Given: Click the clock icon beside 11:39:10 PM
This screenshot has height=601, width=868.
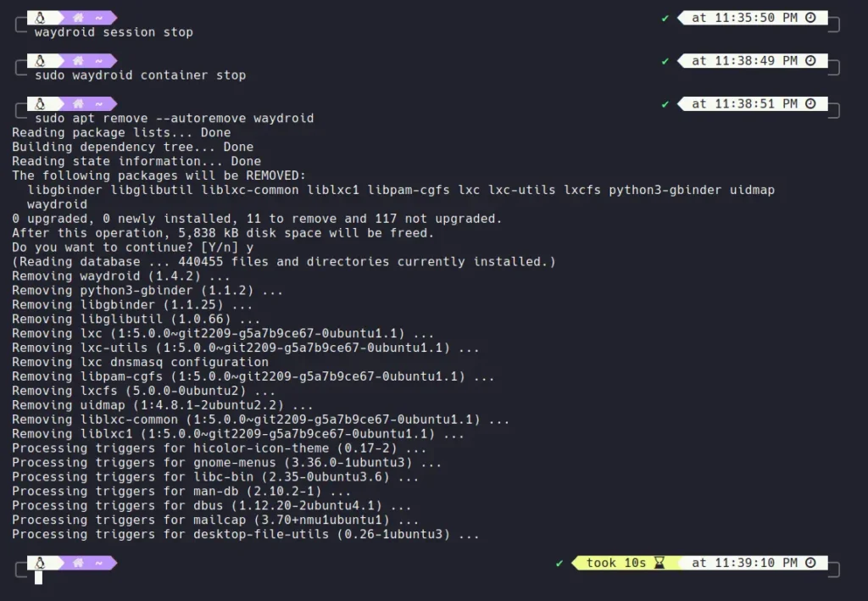Looking at the screenshot, I should click(x=810, y=563).
